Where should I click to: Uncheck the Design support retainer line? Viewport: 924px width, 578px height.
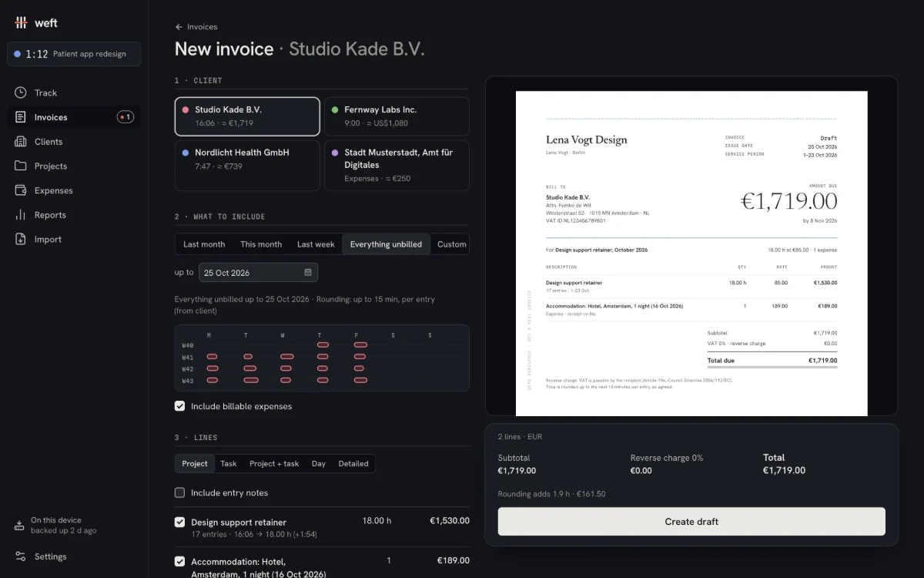180,522
